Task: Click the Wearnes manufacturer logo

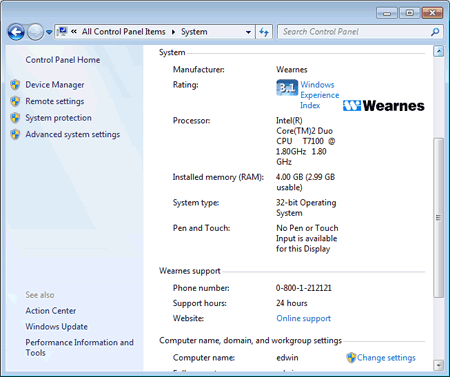Action: tap(384, 106)
